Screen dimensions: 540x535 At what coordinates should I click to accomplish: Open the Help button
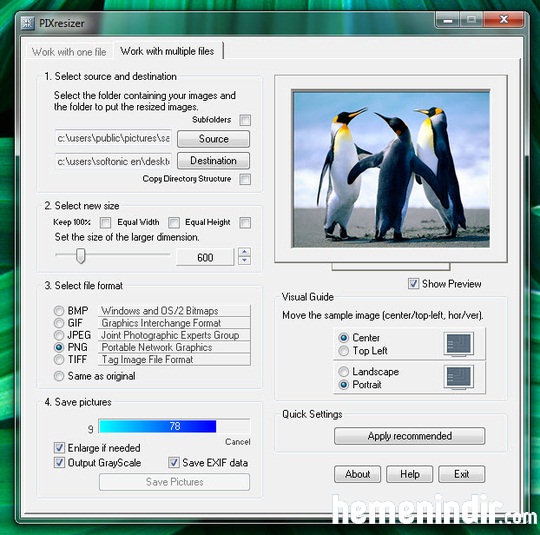(x=409, y=474)
